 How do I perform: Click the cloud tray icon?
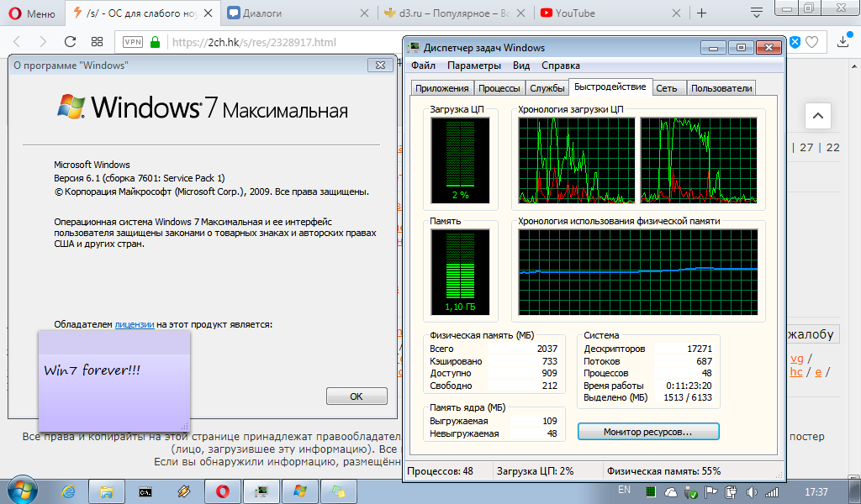click(670, 492)
